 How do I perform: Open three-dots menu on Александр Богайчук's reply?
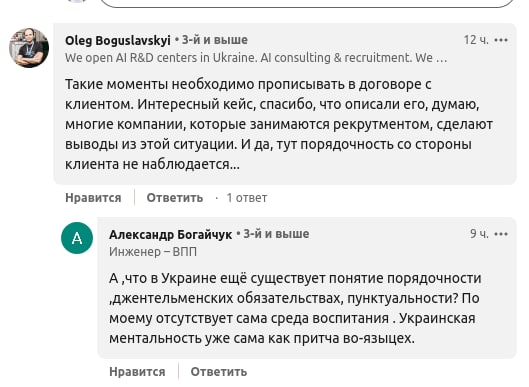pyautogui.click(x=501, y=234)
